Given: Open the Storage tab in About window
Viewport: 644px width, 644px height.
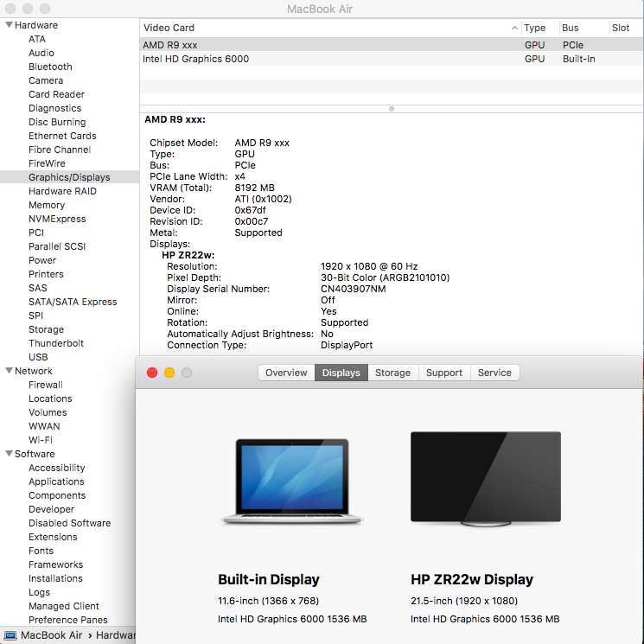Looking at the screenshot, I should click(x=393, y=373).
